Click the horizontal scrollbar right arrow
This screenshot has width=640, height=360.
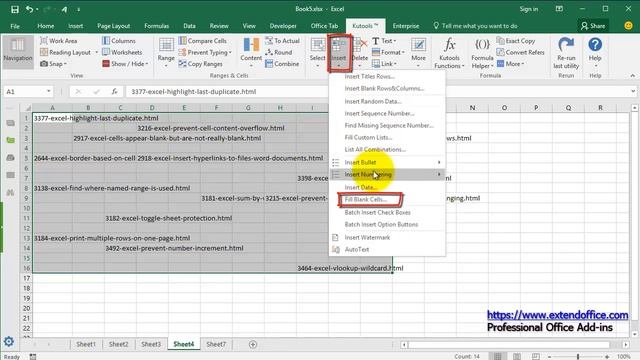coord(626,345)
